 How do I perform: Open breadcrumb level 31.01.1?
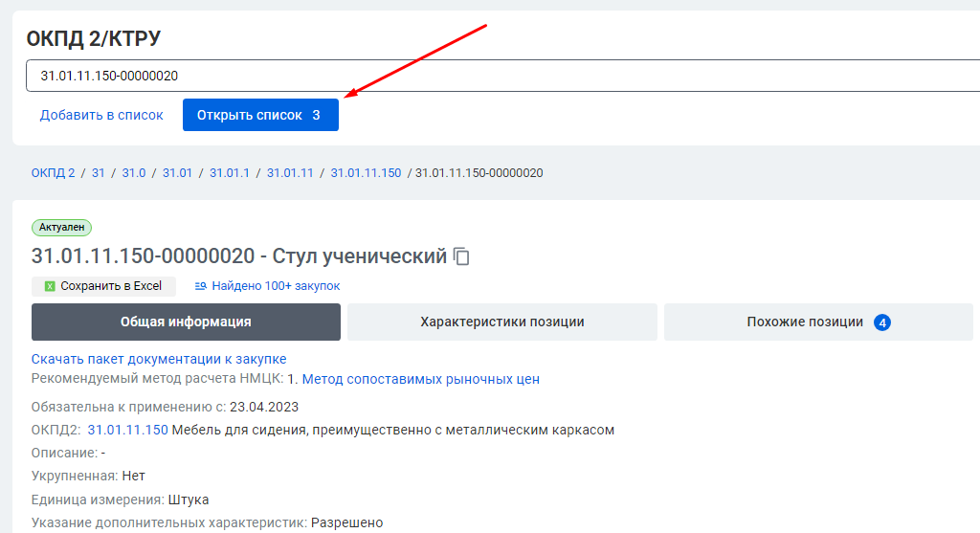click(230, 173)
